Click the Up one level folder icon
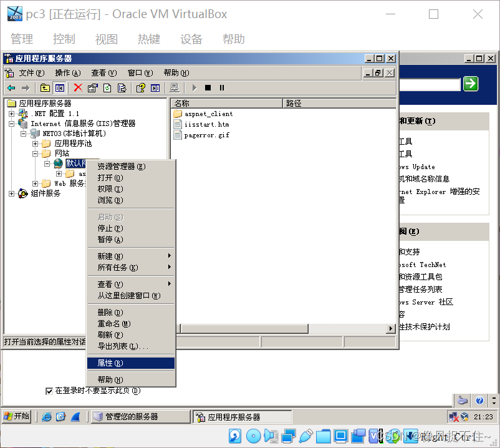The height and width of the screenshot is (448, 500). pos(45,88)
